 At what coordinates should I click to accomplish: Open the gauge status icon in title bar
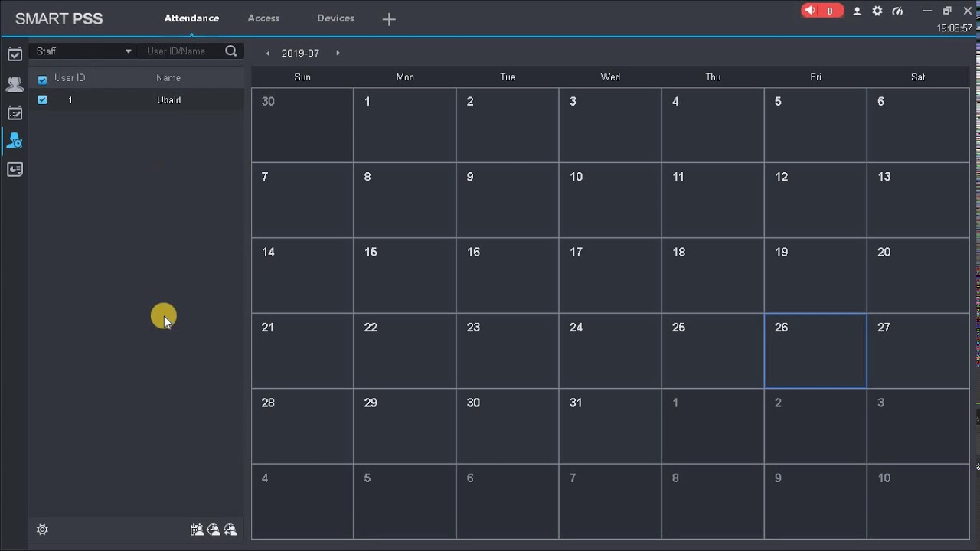click(897, 11)
